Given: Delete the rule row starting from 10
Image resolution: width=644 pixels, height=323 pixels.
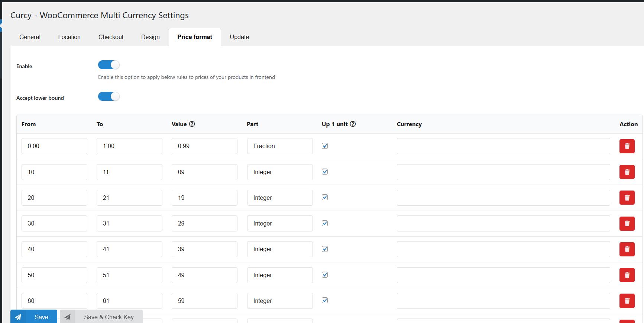Looking at the screenshot, I should click(627, 172).
